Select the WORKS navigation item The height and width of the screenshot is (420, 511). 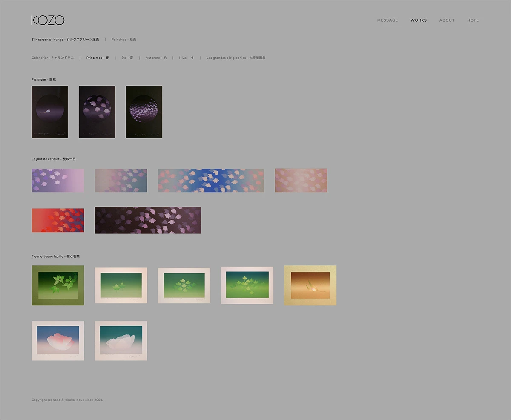[419, 20]
